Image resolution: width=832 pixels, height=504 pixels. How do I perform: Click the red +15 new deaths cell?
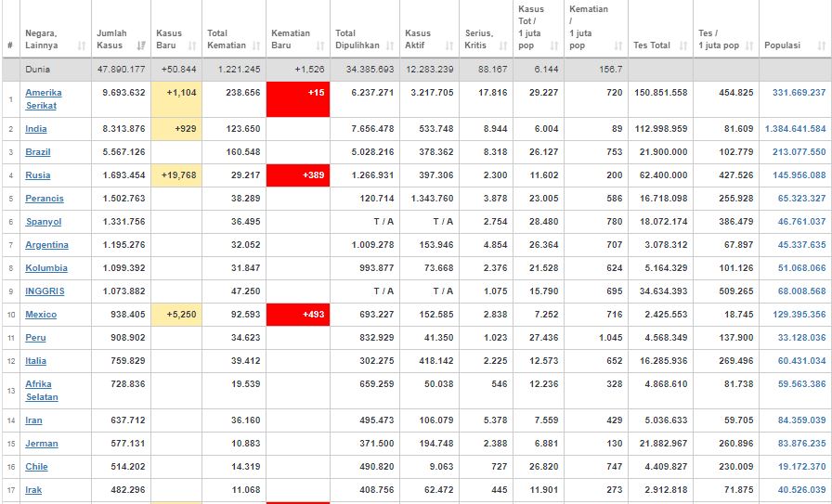tap(298, 99)
